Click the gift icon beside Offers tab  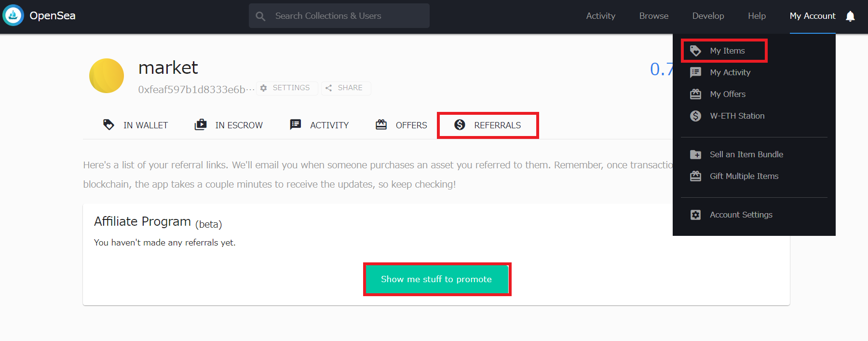click(381, 124)
